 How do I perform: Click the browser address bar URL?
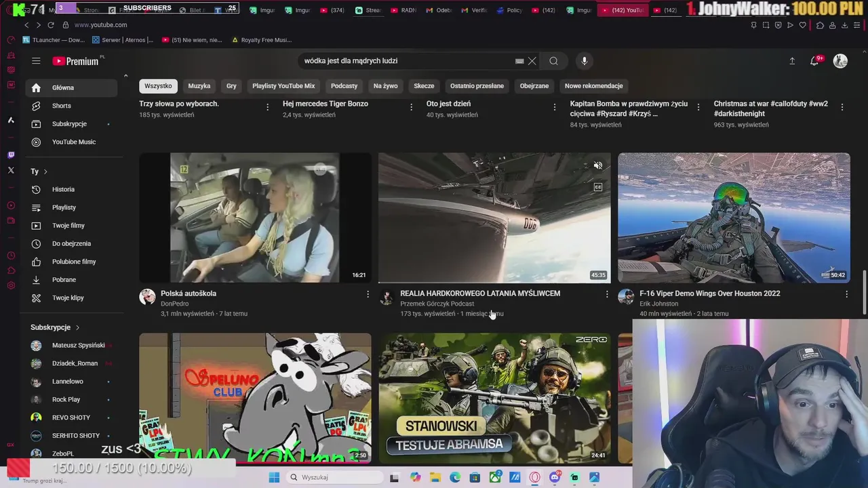[x=100, y=25]
